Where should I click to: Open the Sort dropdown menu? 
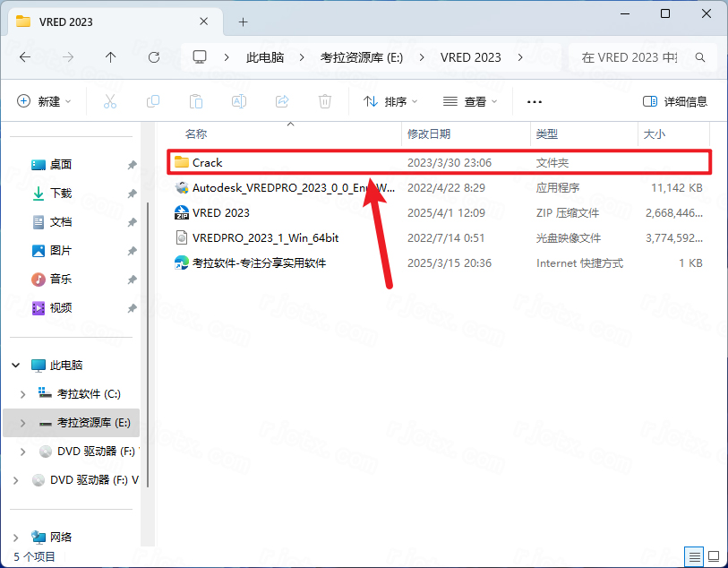390,101
